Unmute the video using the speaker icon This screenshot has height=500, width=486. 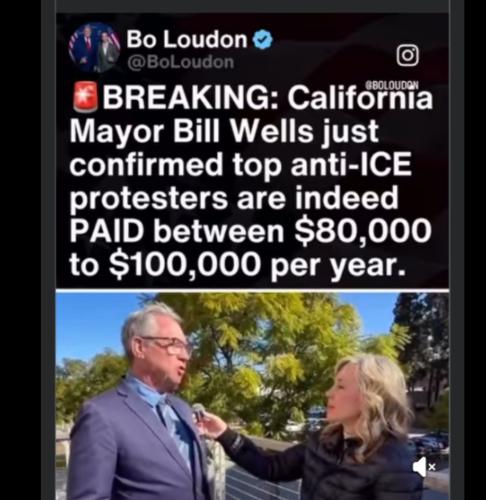[424, 467]
